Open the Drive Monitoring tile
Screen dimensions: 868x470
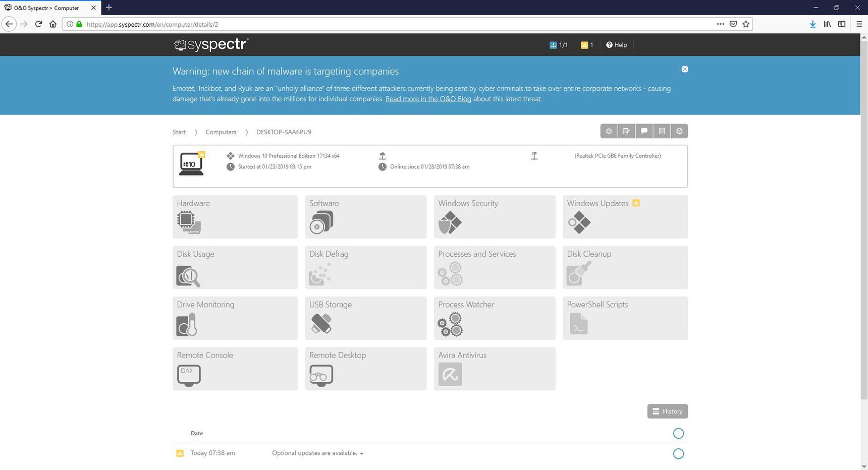tap(235, 318)
